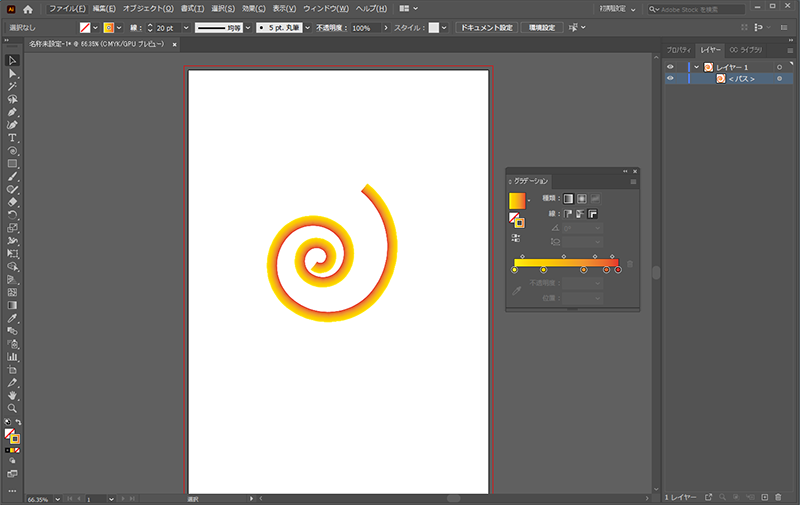Toggle visibility of レイヤー 1
Image resolution: width=800 pixels, height=505 pixels.
(x=671, y=67)
